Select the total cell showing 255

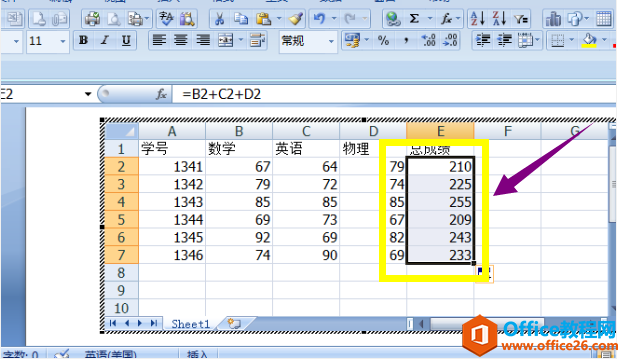tap(440, 202)
